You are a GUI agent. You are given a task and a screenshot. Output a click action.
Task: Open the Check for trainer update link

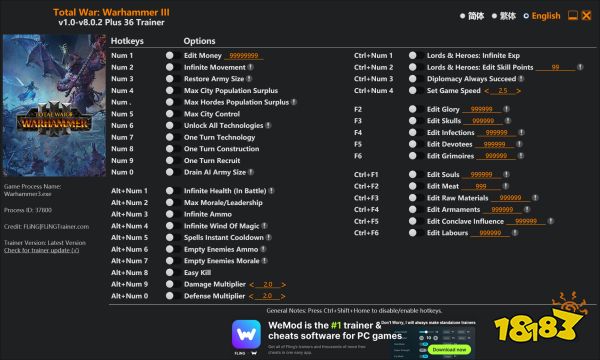click(42, 250)
